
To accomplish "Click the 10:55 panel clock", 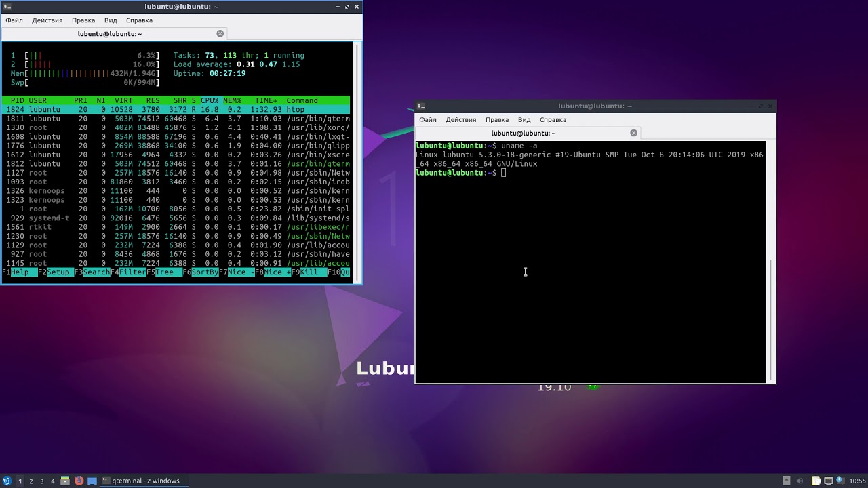I will coord(857,481).
